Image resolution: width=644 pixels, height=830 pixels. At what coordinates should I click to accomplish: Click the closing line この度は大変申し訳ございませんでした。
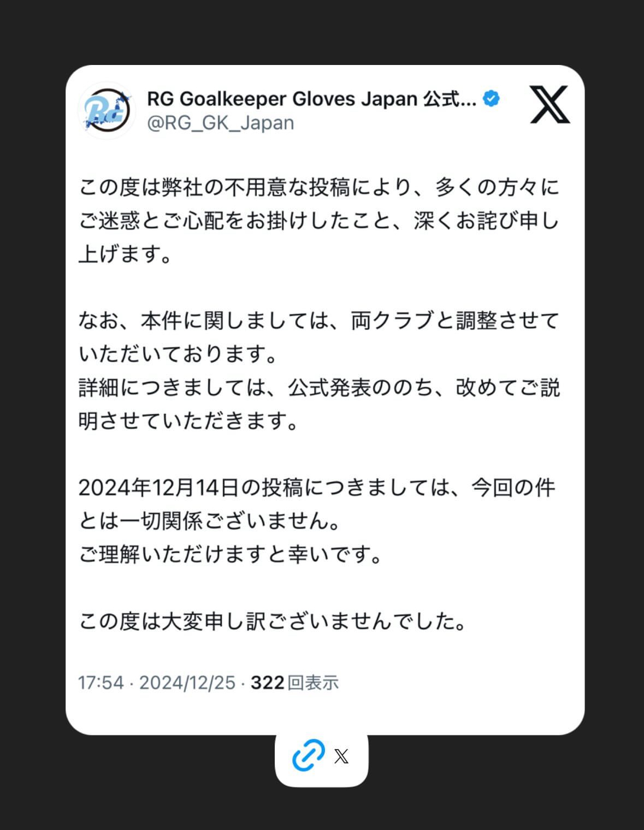[273, 621]
